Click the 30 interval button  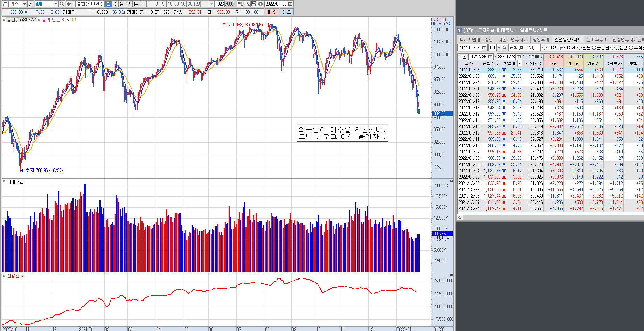point(183,4)
